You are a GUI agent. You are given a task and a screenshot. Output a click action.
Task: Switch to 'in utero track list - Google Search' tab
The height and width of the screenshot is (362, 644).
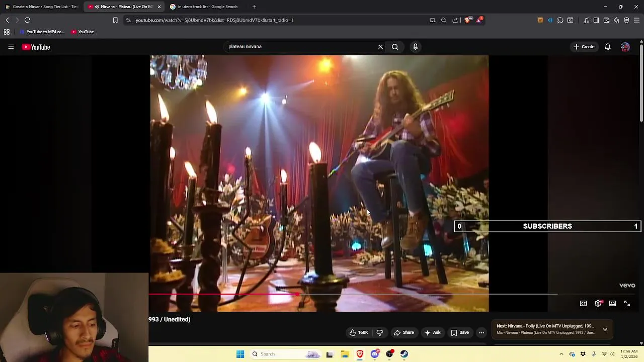tap(203, 7)
